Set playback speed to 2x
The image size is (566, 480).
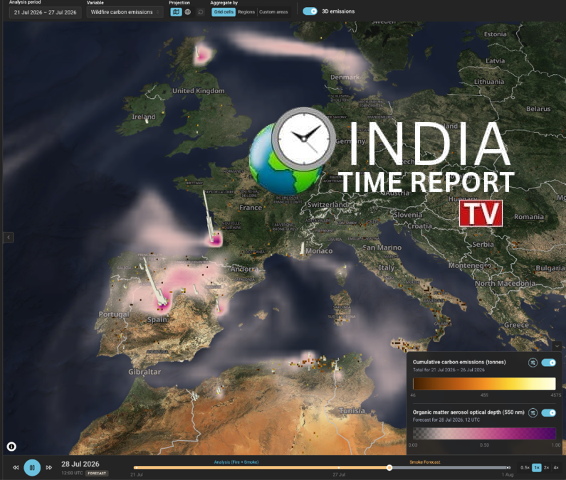[x=547, y=468]
